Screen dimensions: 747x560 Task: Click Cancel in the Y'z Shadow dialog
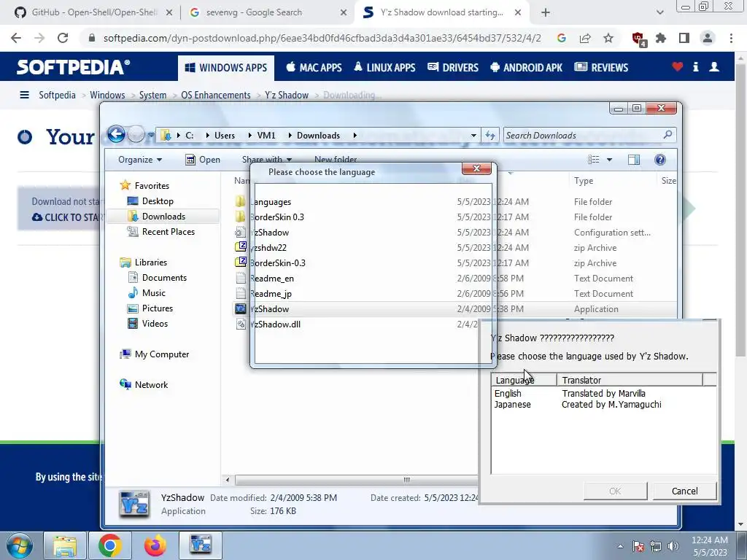tap(684, 491)
